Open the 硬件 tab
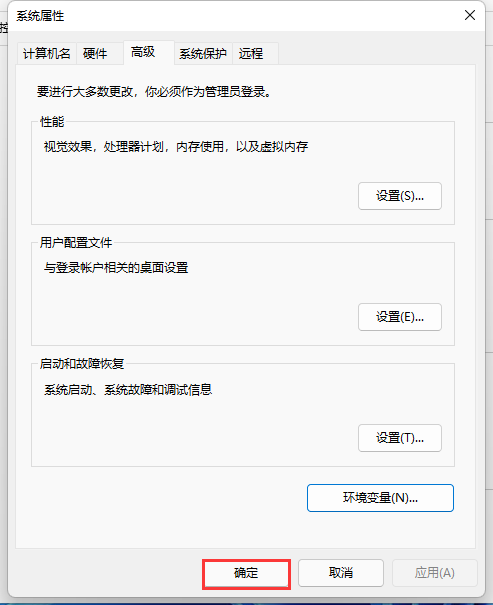 pos(95,53)
